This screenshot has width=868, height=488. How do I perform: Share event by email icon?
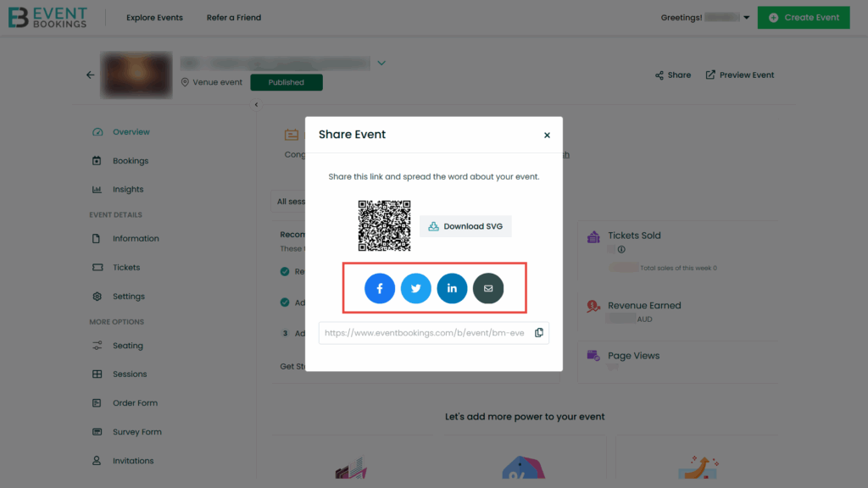[488, 288]
